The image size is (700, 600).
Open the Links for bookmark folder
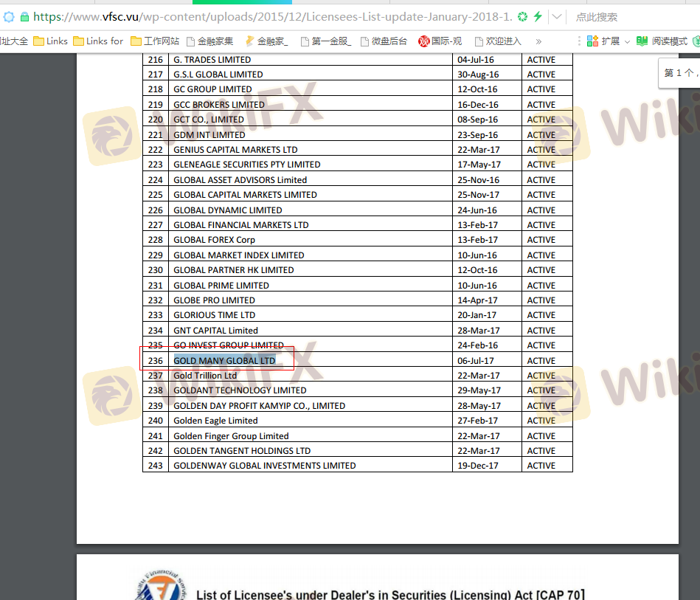[98, 41]
